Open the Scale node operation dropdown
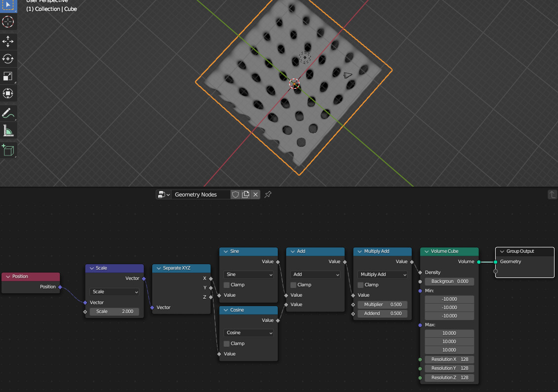Image resolution: width=558 pixels, height=392 pixels. click(114, 292)
